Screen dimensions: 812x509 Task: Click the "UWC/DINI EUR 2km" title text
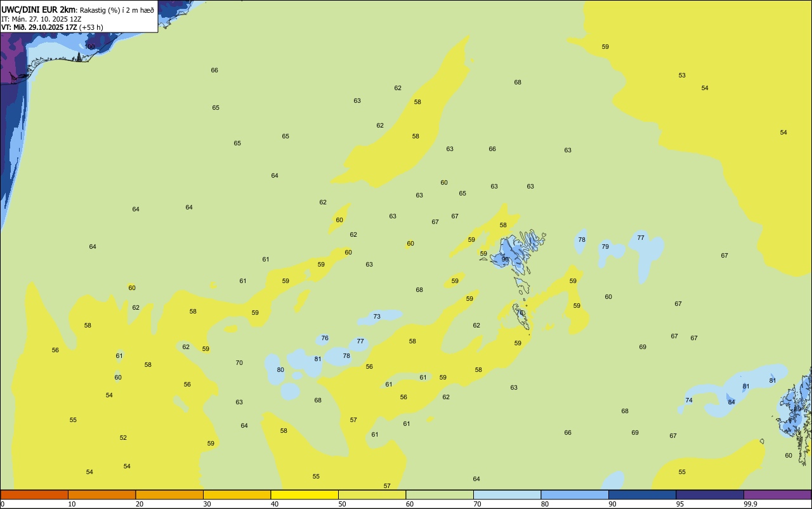(39, 10)
